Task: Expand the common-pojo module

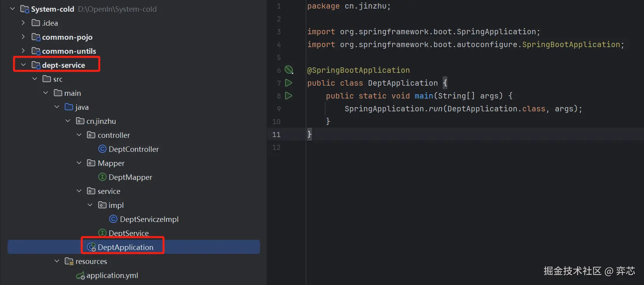Action: click(23, 37)
